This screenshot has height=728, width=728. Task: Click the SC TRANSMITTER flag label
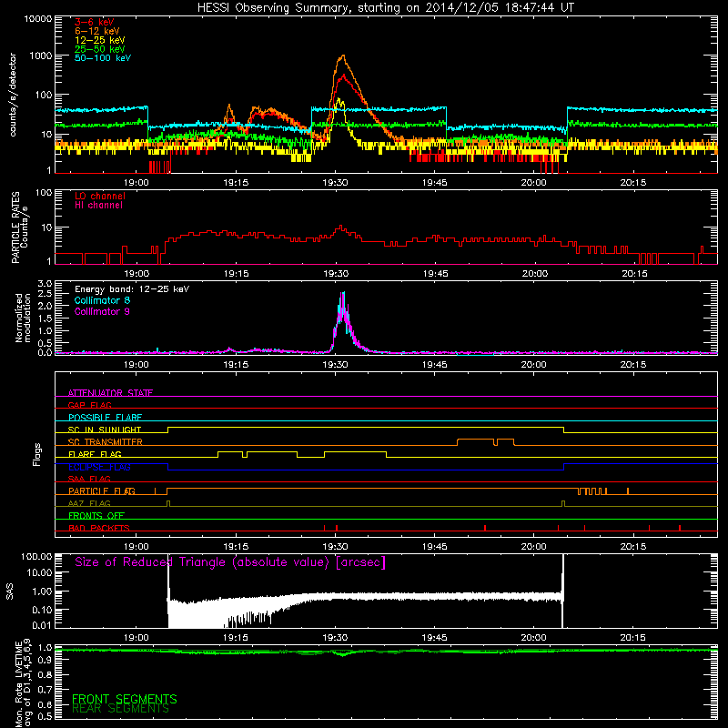click(x=105, y=442)
